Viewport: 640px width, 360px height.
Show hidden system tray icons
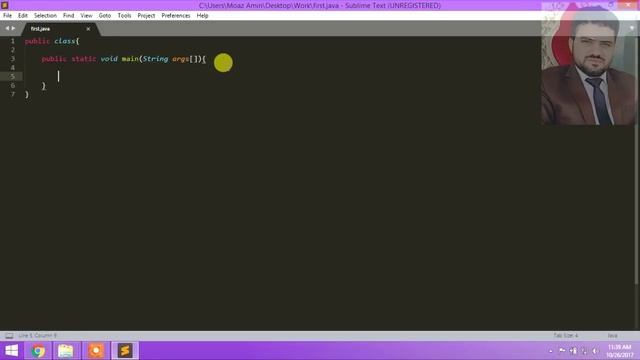coord(551,351)
